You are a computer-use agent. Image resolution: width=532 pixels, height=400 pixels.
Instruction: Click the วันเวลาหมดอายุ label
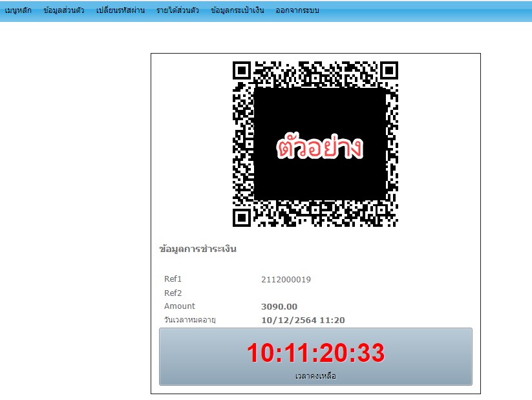click(x=190, y=320)
